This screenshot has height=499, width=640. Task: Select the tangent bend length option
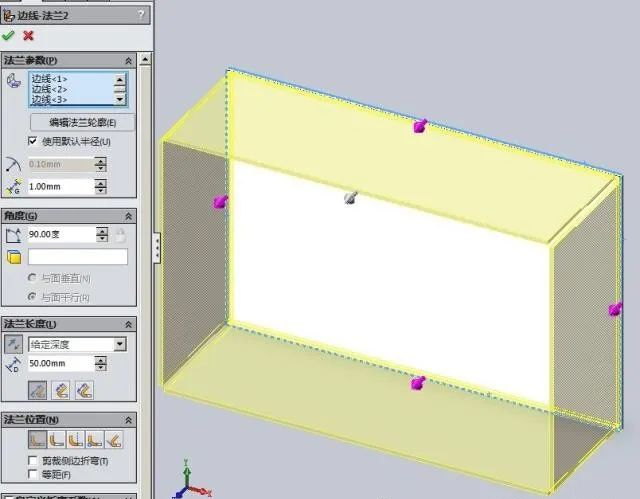coord(84,390)
